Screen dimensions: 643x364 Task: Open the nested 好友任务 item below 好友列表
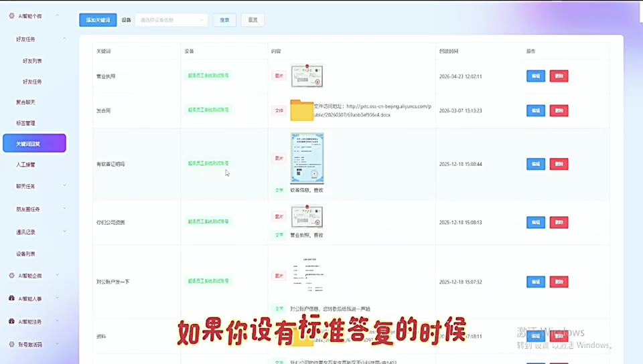32,82
